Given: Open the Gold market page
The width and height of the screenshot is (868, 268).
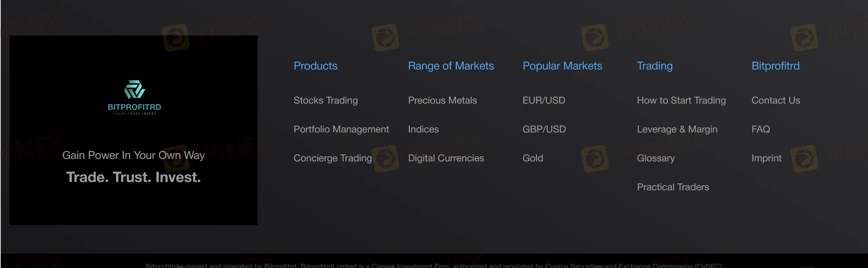Looking at the screenshot, I should [x=533, y=158].
